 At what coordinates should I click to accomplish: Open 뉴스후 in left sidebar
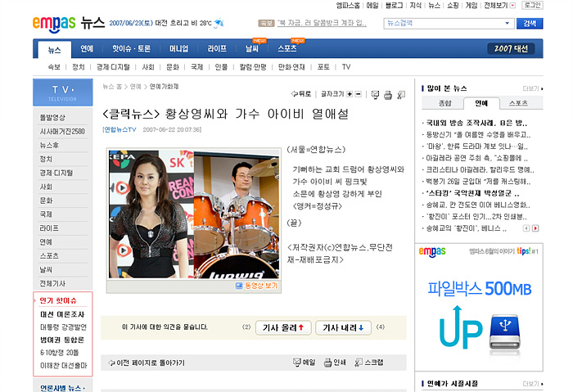(49, 146)
